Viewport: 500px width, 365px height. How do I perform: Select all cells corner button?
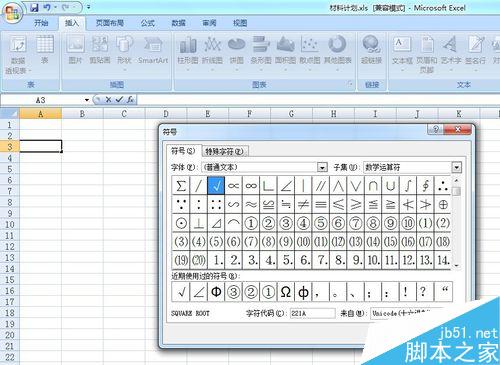click(10, 114)
